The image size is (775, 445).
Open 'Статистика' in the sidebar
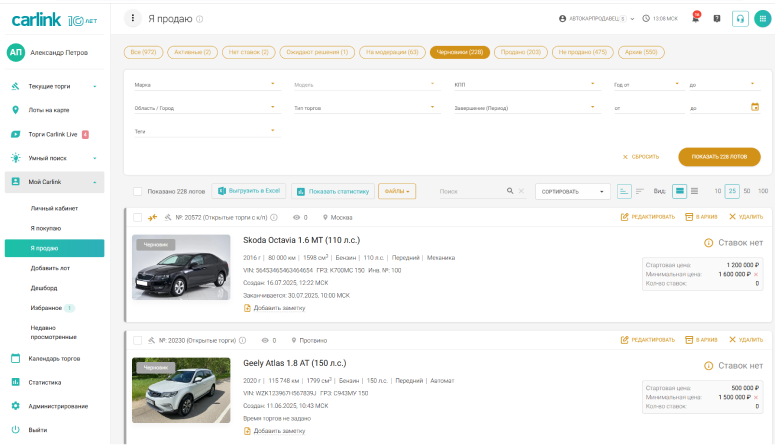(45, 382)
